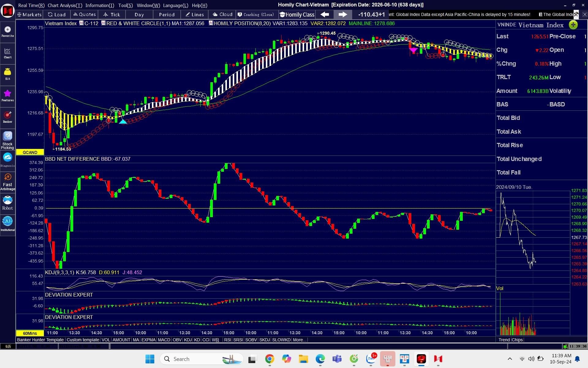The height and width of the screenshot is (368, 588).
Task: Open Zalo from taskbar
Action: (x=371, y=359)
